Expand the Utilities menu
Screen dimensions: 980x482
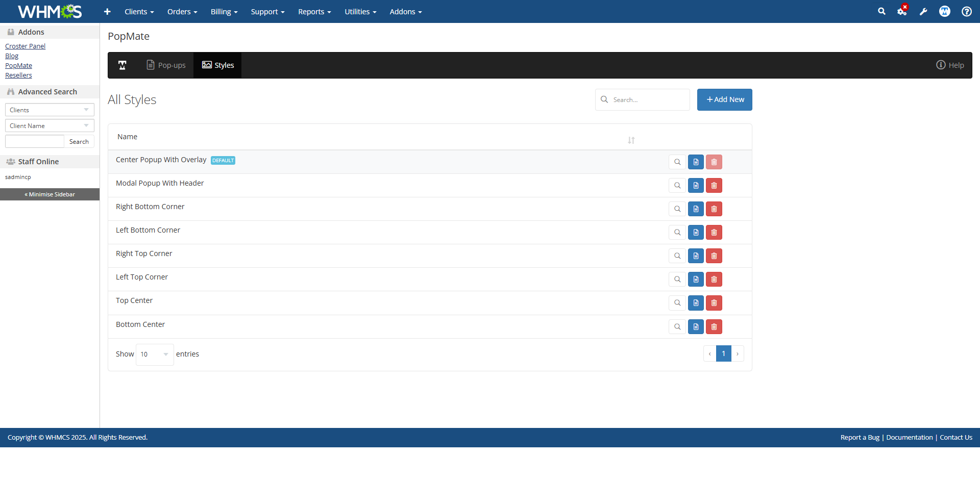[360, 11]
